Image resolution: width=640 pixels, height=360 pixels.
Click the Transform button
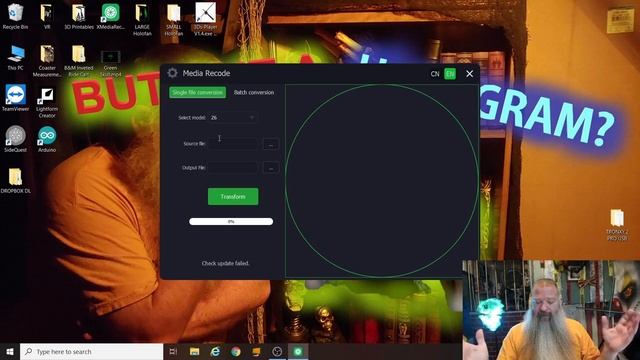(233, 196)
